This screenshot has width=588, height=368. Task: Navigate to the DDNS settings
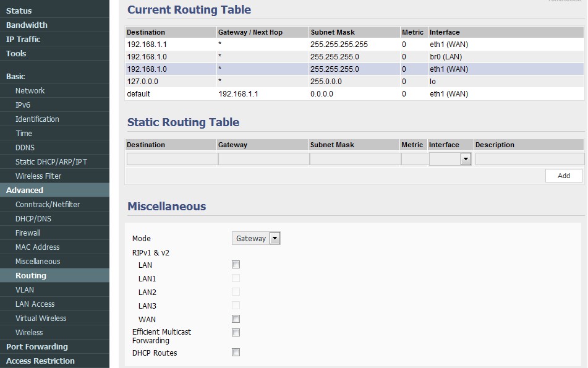(x=25, y=147)
